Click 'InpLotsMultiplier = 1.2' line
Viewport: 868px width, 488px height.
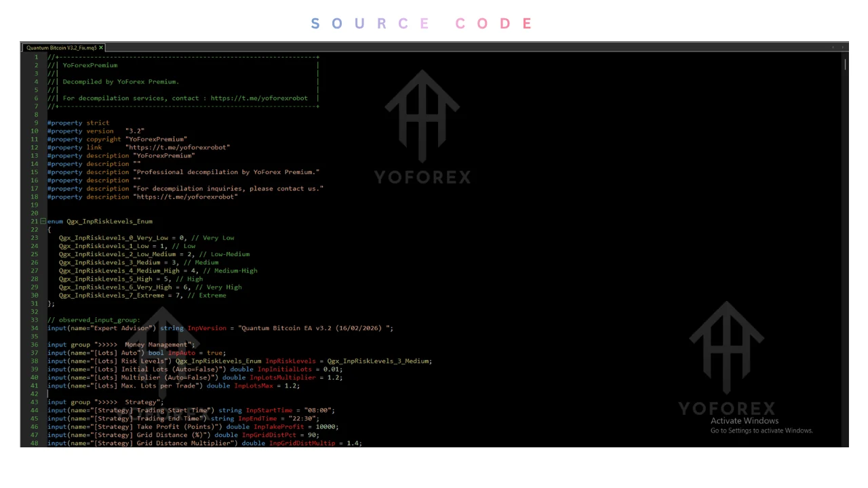click(195, 378)
